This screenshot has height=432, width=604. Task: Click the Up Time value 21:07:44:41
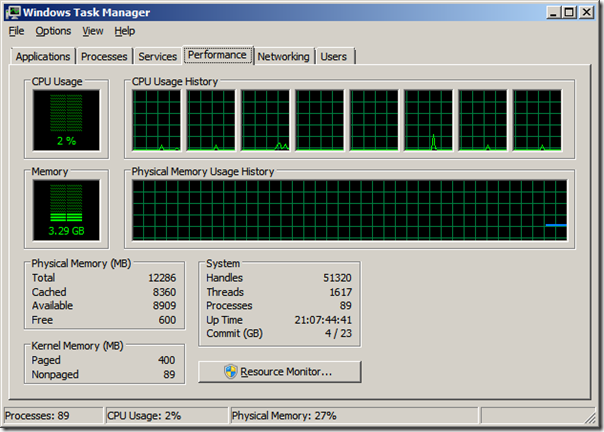point(323,320)
